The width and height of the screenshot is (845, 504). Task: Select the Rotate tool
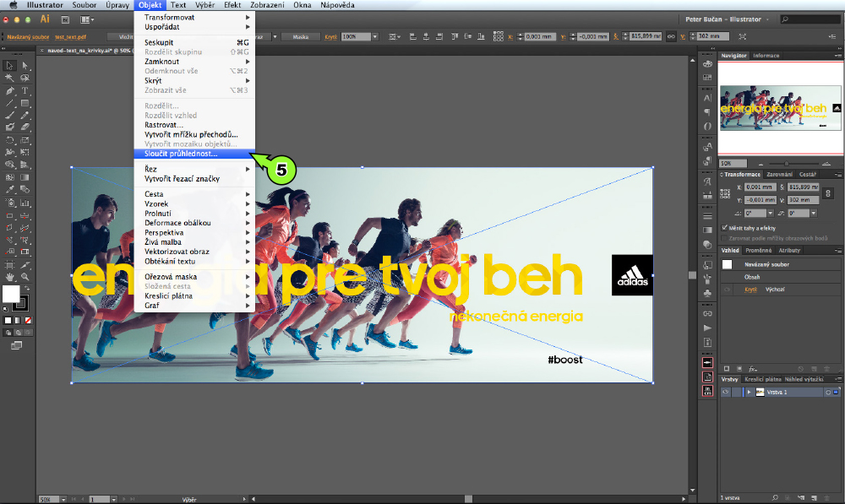(9, 140)
